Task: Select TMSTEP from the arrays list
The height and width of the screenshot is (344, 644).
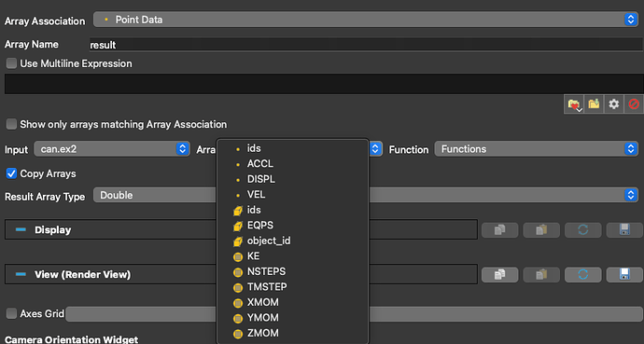Action: pos(292,287)
